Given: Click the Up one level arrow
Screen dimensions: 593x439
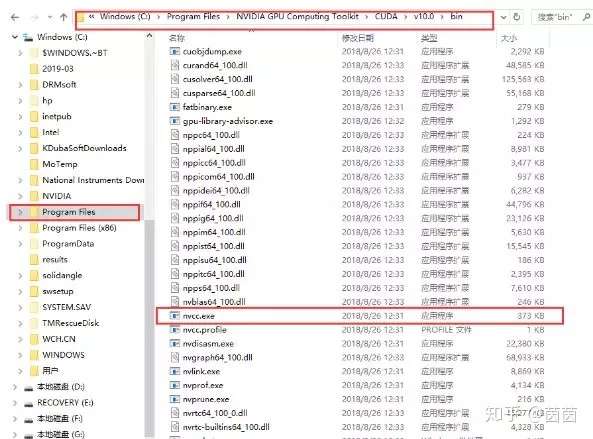Looking at the screenshot, I should [64, 17].
